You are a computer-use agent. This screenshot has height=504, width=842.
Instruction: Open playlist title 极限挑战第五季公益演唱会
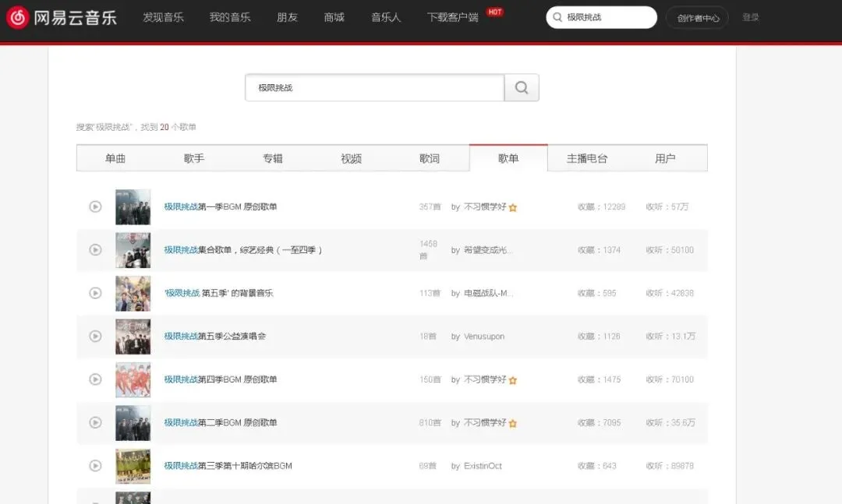(x=215, y=336)
